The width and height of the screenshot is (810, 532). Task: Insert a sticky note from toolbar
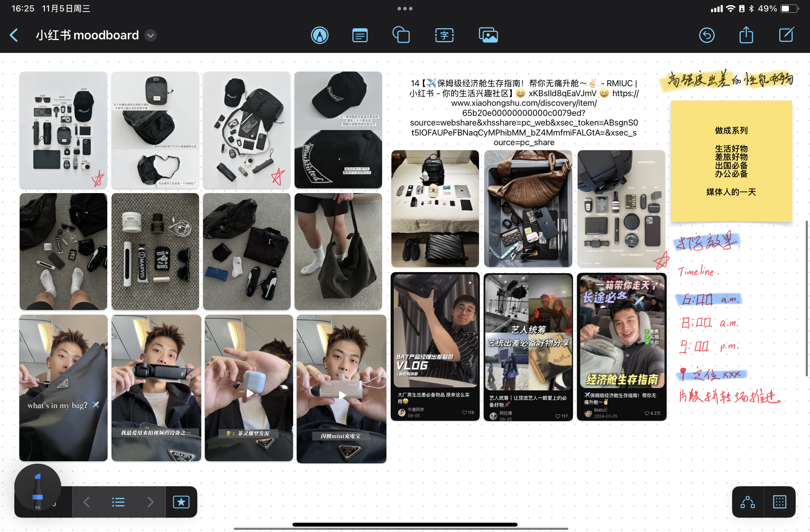pos(360,35)
